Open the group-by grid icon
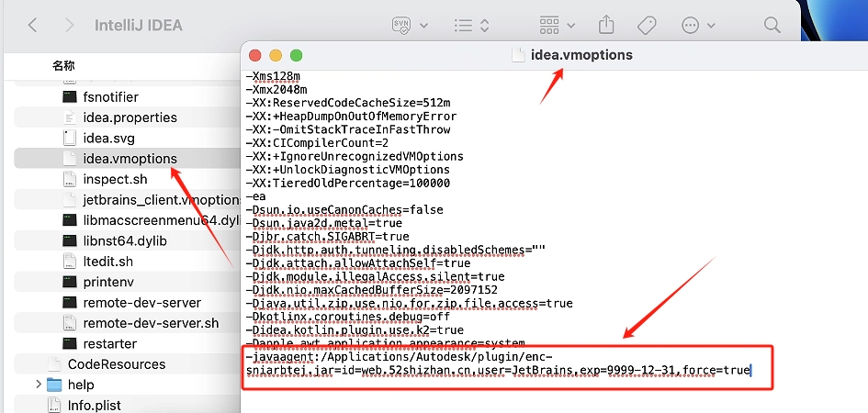The height and width of the screenshot is (413, 868). [549, 25]
